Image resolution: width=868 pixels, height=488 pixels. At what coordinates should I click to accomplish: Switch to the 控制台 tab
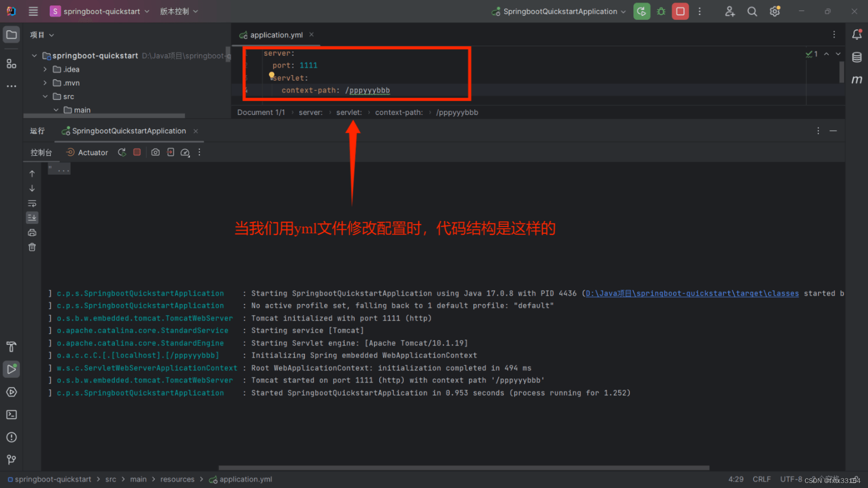[41, 152]
